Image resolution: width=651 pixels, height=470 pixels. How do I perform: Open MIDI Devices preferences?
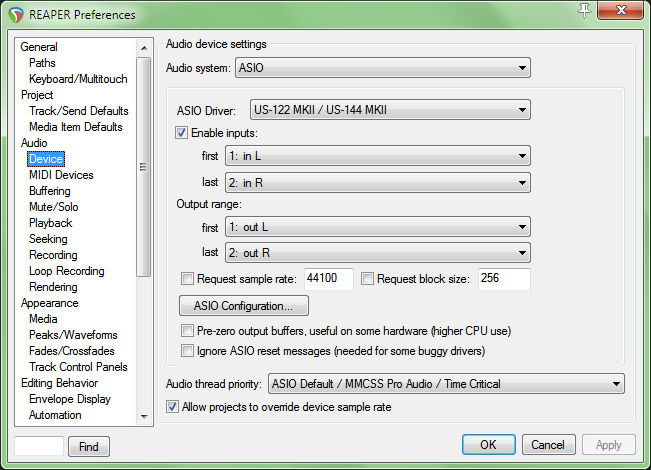click(x=61, y=175)
